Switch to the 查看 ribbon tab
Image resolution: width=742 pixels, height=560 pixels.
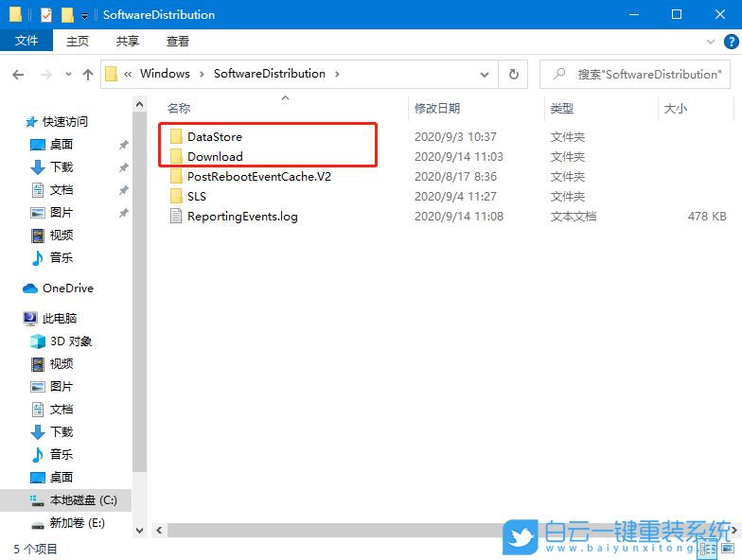178,42
